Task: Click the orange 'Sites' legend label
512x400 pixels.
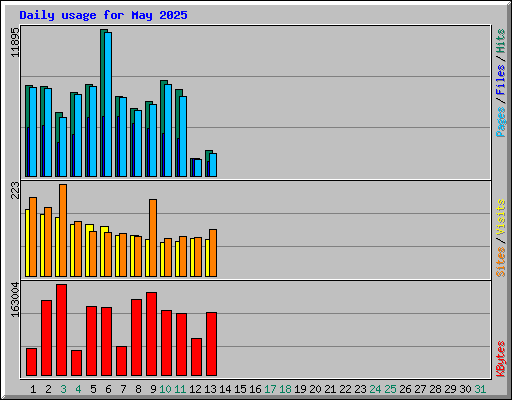Action: coord(501,262)
